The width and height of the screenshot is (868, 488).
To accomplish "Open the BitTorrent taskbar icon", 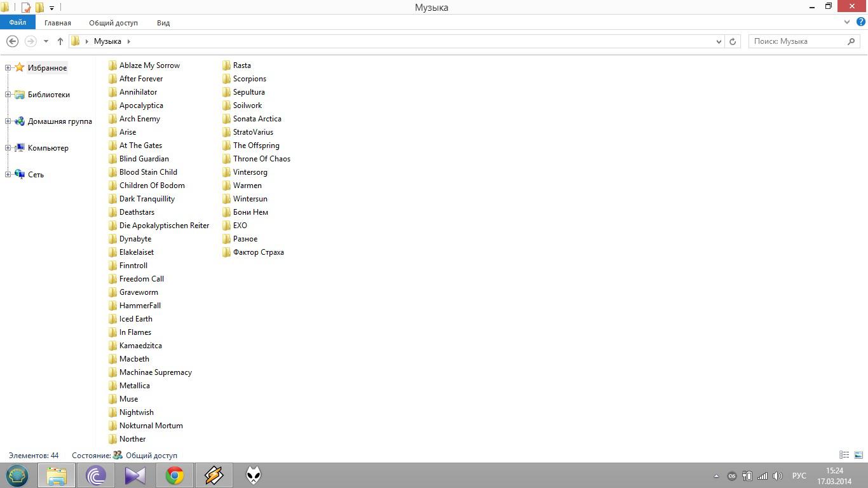I will 96,475.
